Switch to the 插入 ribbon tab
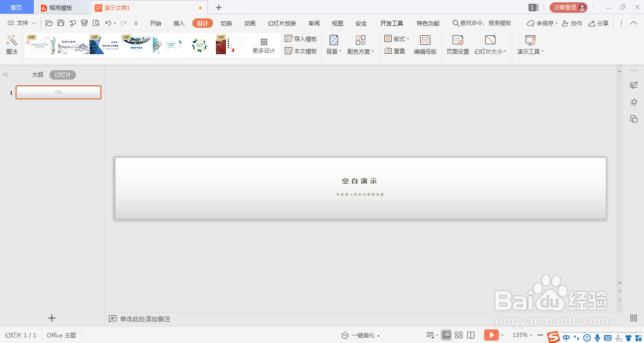The height and width of the screenshot is (343, 644). coord(178,23)
